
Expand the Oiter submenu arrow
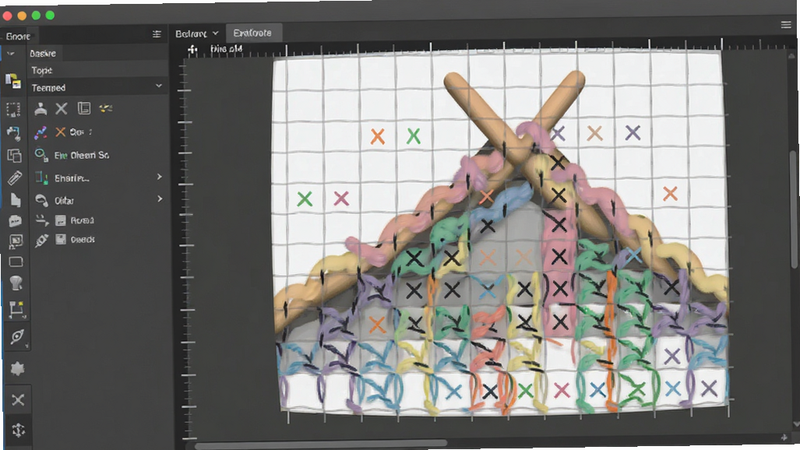coord(160,198)
